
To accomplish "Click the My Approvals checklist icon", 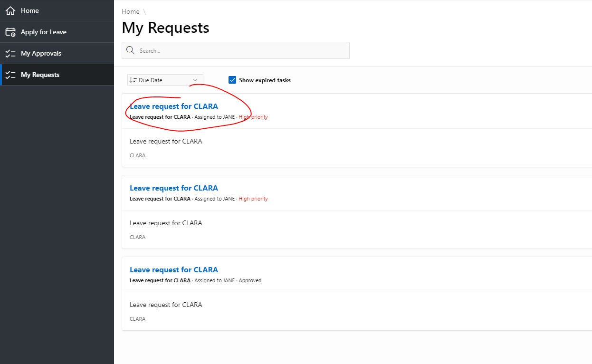I will click(x=10, y=54).
